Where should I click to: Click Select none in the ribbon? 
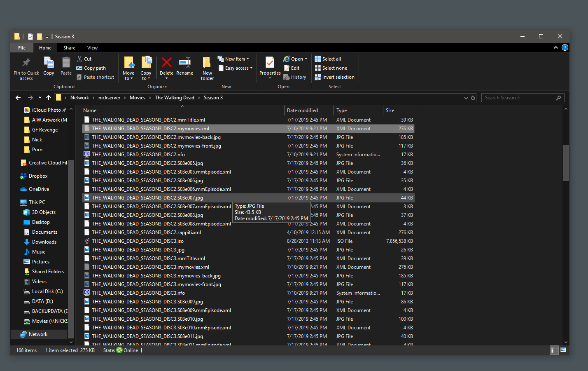coord(331,68)
